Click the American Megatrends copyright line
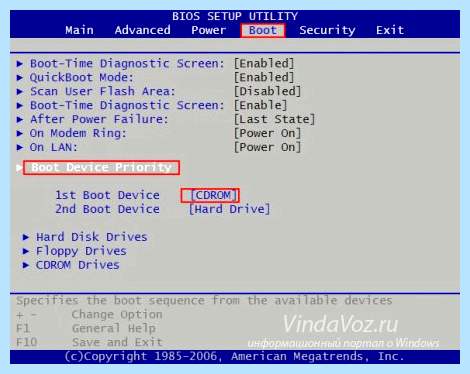This screenshot has height=374, width=470. coord(234,356)
